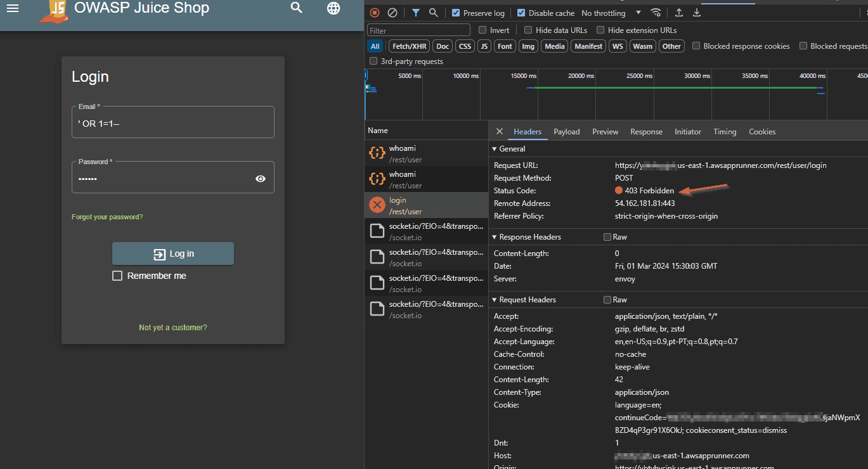
Task: Open the hamburger side menu
Action: coord(13,8)
